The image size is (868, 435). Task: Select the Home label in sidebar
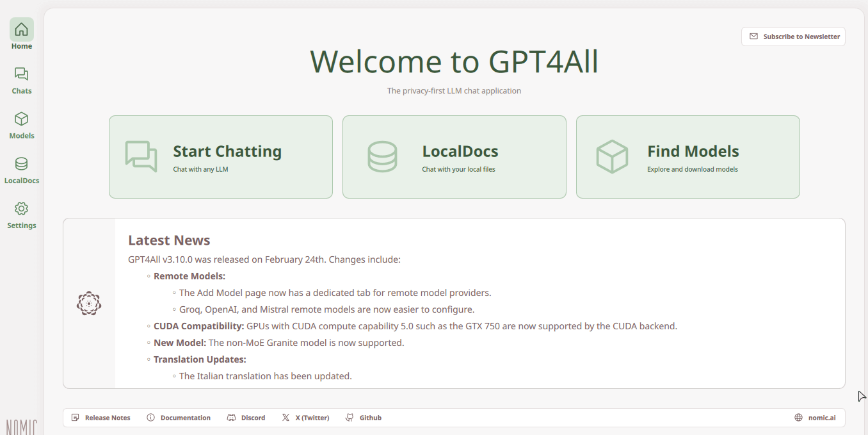pyautogui.click(x=22, y=46)
